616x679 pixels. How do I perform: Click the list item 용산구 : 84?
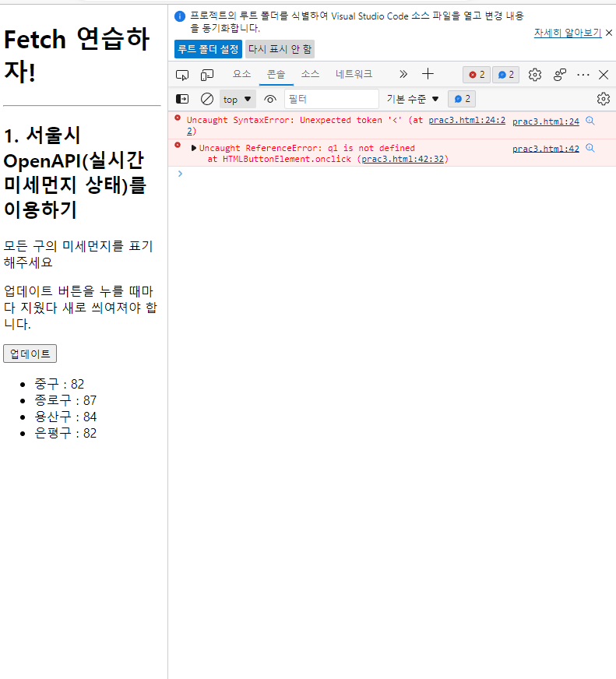coord(65,417)
